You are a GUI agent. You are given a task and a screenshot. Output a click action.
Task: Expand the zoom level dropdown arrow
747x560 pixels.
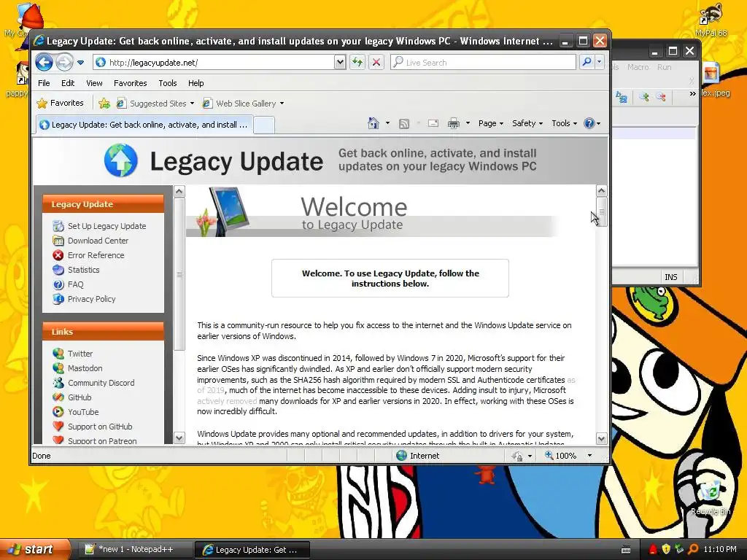point(589,456)
